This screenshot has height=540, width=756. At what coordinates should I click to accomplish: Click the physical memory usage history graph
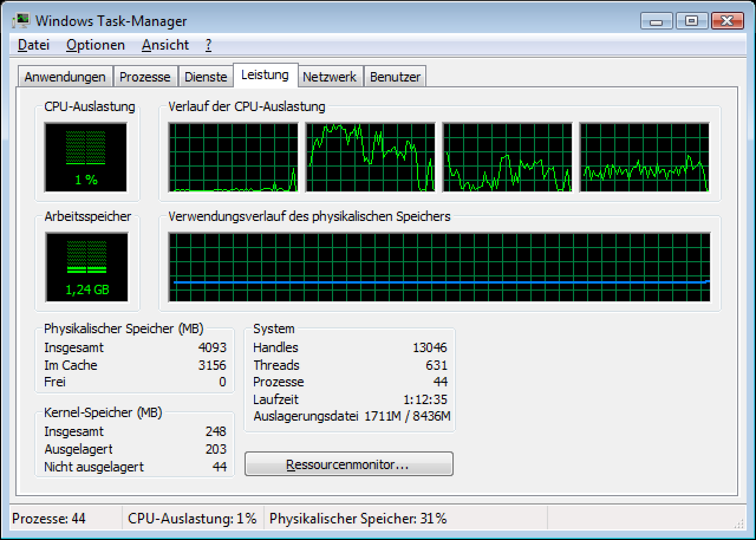click(x=439, y=267)
